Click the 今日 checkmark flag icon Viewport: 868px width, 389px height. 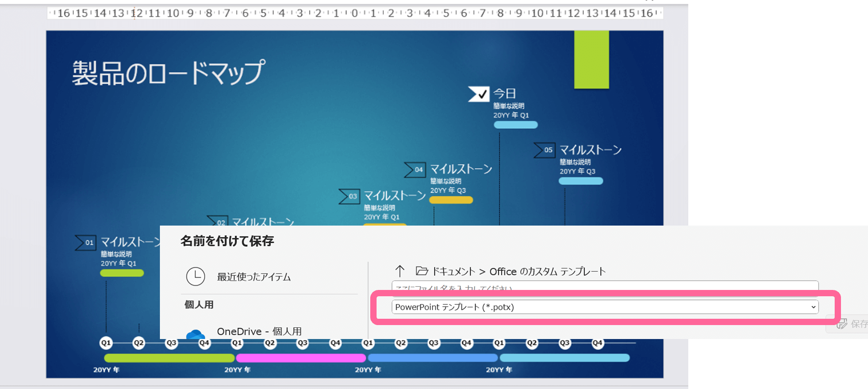(x=478, y=94)
